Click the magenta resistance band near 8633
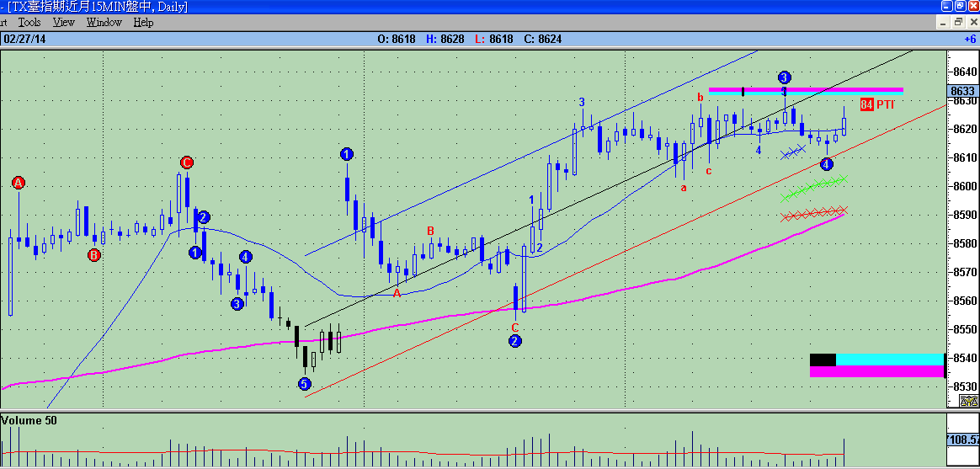Viewport: 980px width, 469px height. [x=807, y=90]
